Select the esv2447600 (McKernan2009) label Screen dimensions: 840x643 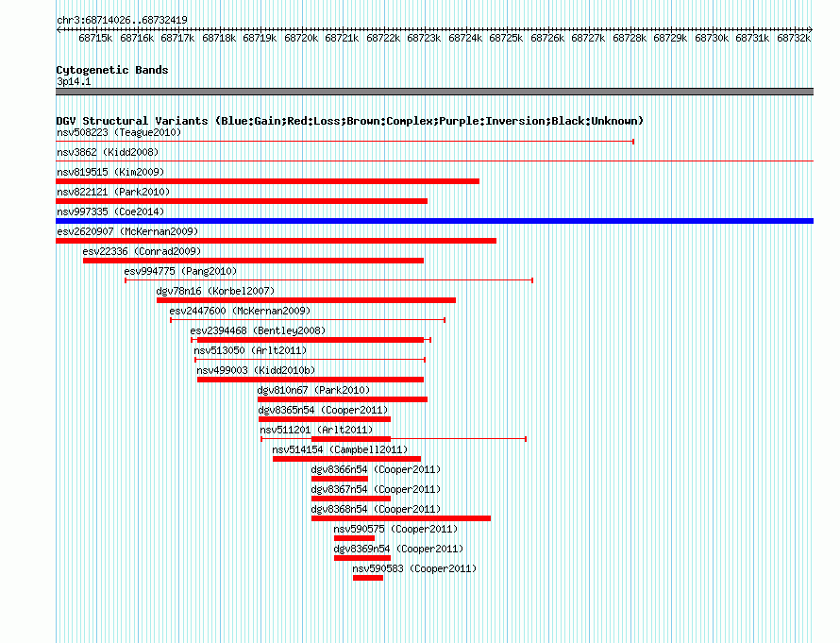pos(240,311)
